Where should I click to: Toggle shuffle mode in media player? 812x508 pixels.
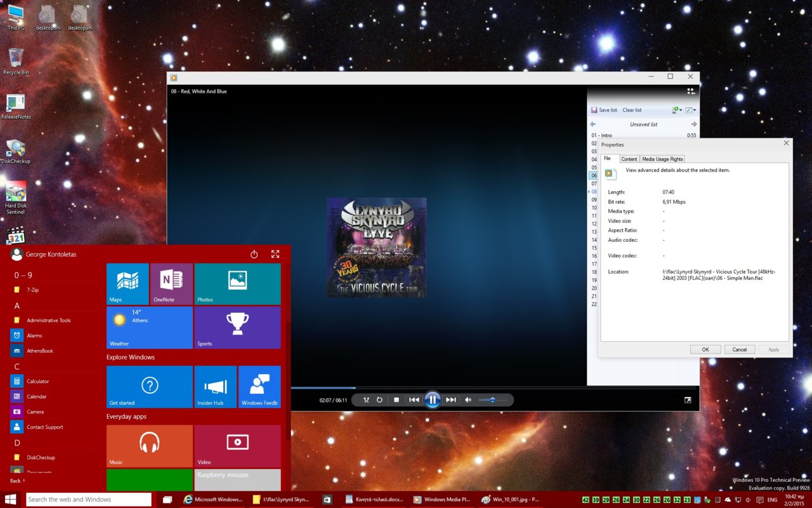[366, 400]
